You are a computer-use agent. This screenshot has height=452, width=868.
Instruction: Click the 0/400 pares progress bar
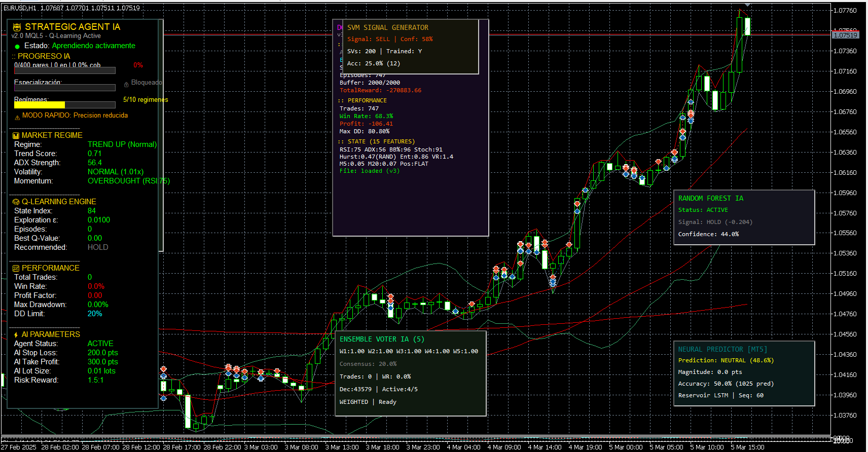coord(64,70)
